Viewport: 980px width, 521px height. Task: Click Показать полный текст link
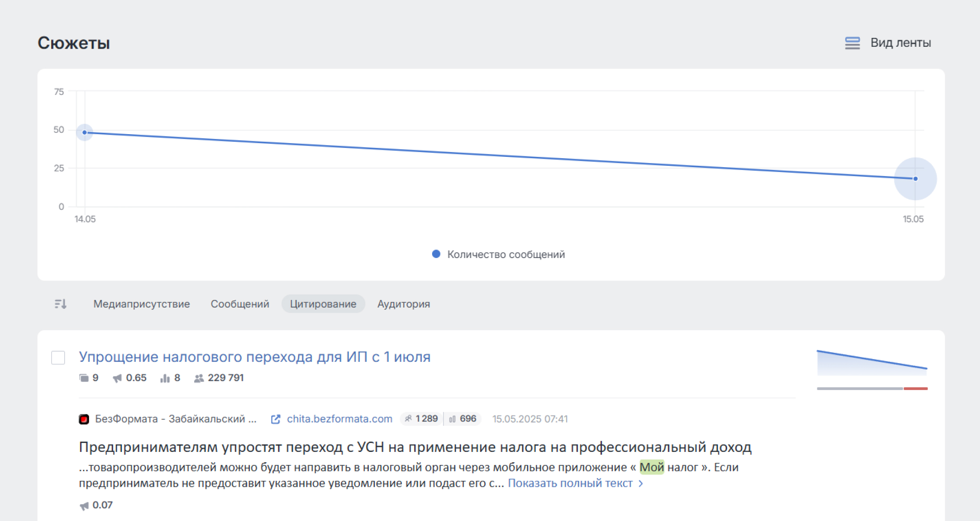coord(570,483)
